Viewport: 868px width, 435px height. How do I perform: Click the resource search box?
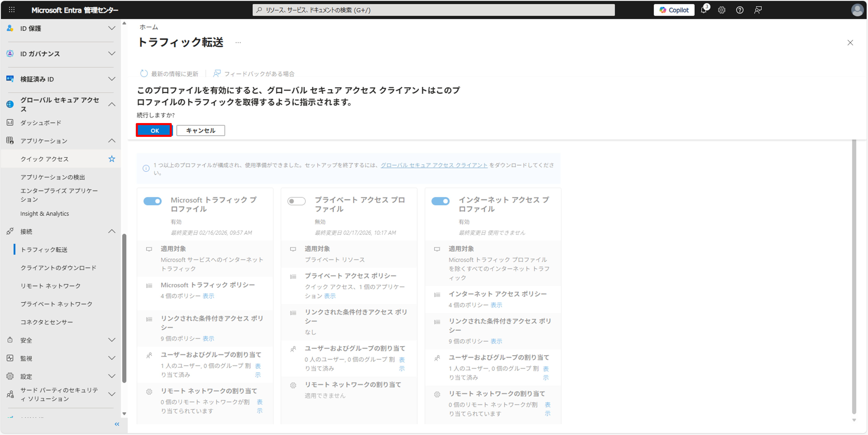pos(433,10)
